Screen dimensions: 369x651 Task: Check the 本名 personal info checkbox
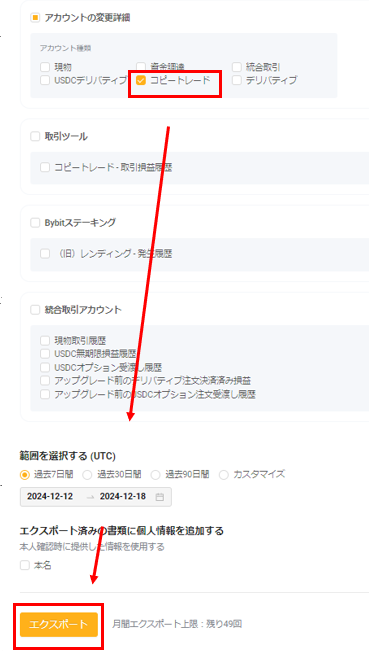tap(25, 565)
